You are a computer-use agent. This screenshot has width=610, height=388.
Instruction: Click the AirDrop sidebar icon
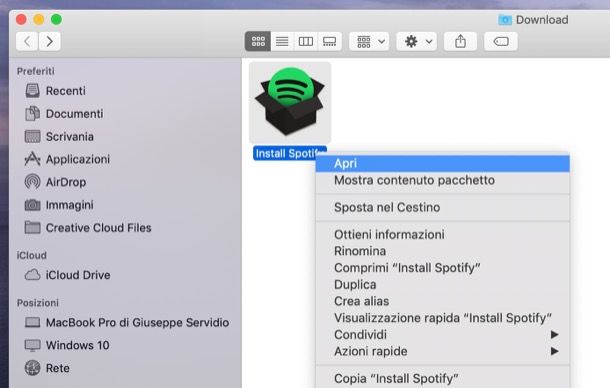point(32,182)
